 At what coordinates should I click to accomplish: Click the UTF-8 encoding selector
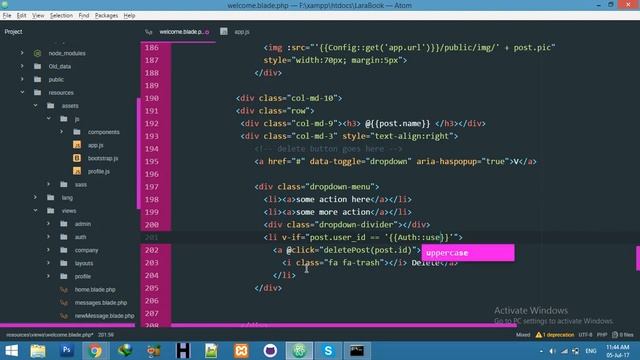click(x=585, y=335)
